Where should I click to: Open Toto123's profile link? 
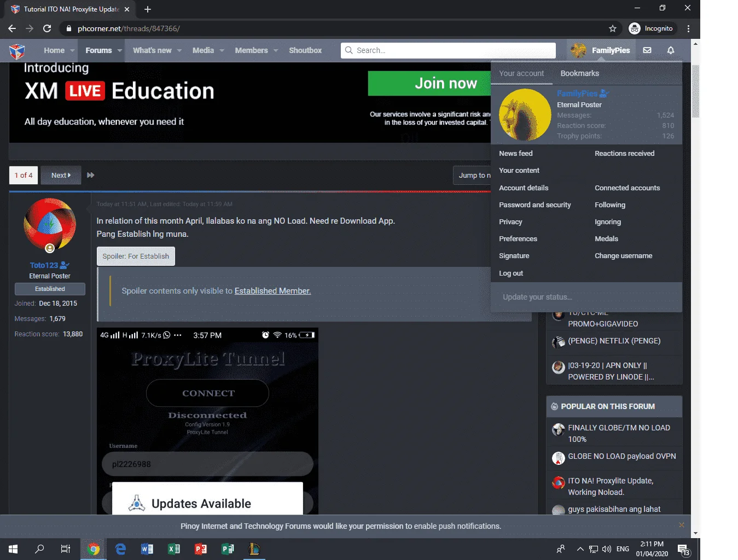44,265
